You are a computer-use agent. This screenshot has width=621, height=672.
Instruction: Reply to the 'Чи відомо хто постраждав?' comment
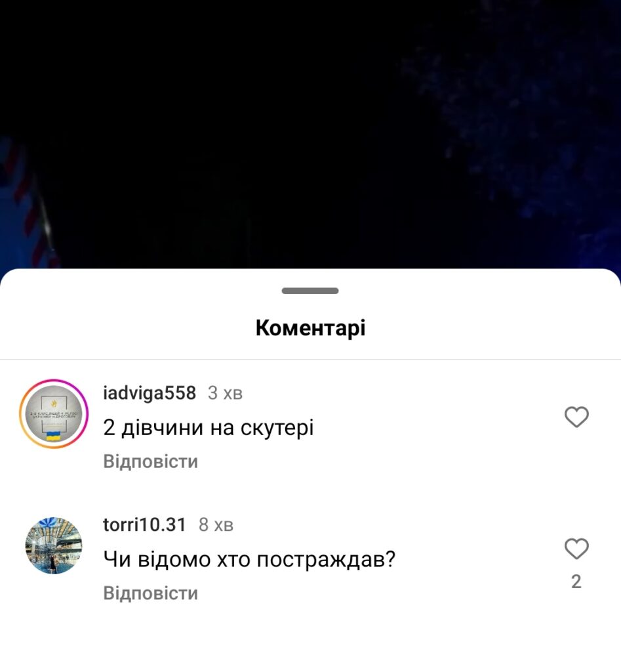[x=150, y=593]
